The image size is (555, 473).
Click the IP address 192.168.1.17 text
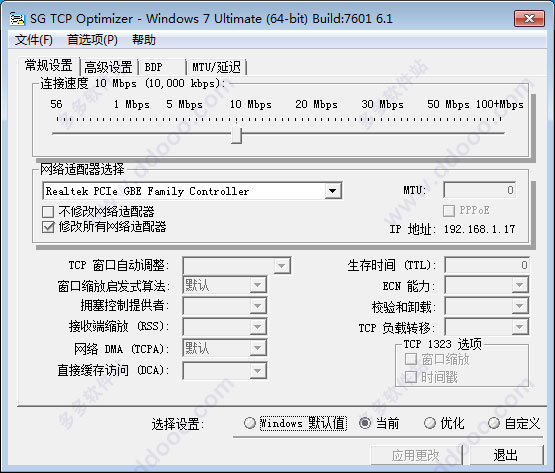[x=480, y=229]
